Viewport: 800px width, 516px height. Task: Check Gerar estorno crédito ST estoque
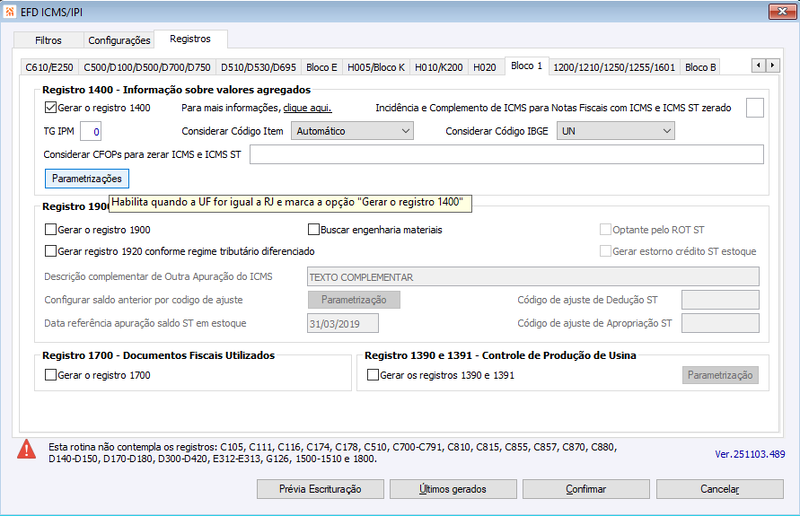click(605, 251)
